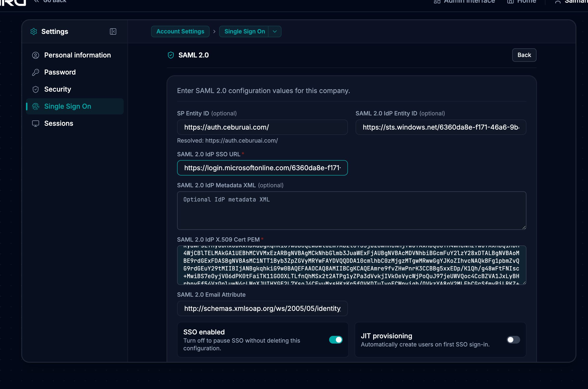Click the Admin Interface grid icon
588x389 pixels.
coord(437,1)
